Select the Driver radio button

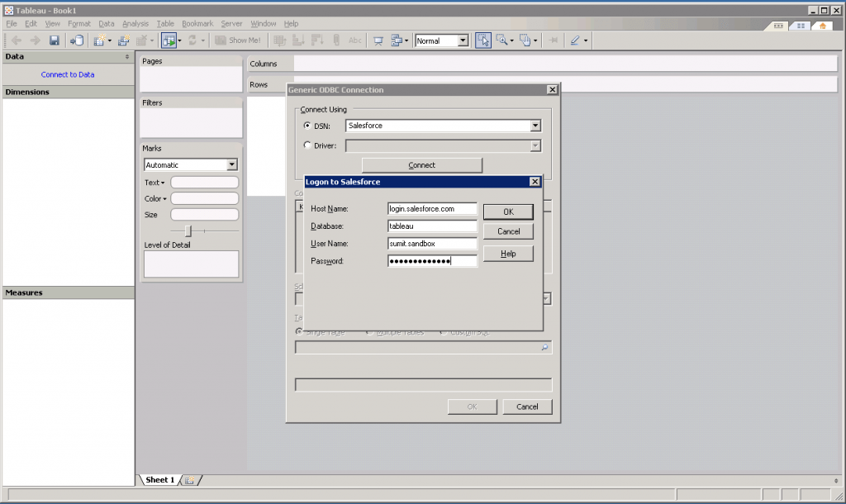pyautogui.click(x=308, y=145)
